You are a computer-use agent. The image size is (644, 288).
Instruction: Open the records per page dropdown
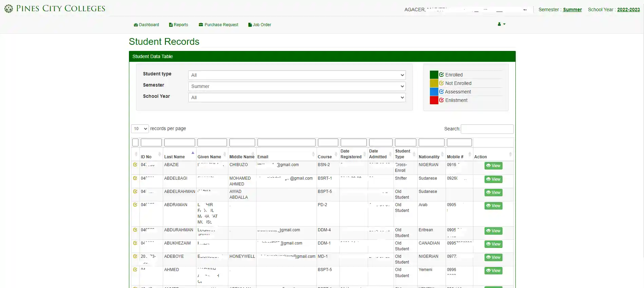[x=140, y=129]
